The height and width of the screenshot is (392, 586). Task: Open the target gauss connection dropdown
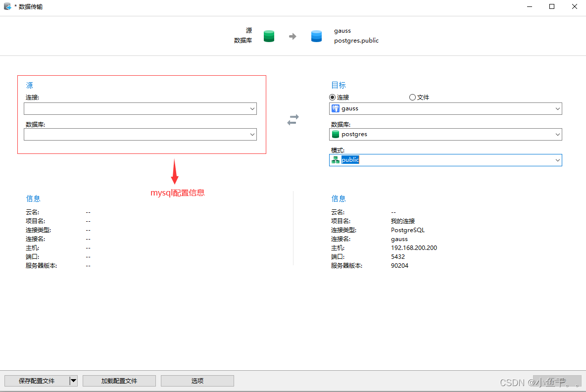click(x=557, y=108)
